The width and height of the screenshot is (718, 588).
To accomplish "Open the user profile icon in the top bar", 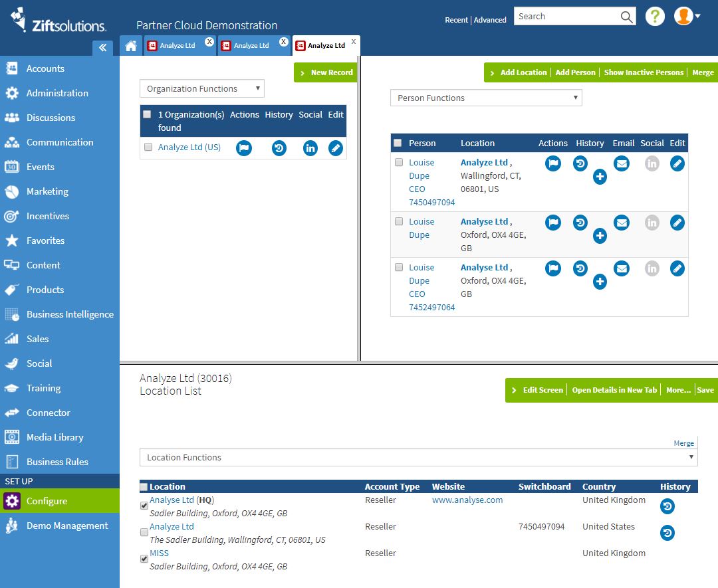I will [685, 16].
